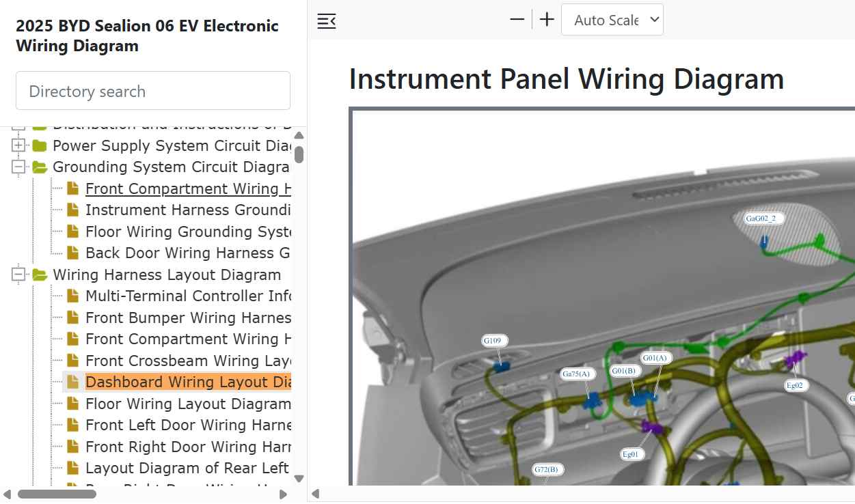Click document icon beside Back Door Wiring
Screen dimensions: 855x504
click(72, 253)
